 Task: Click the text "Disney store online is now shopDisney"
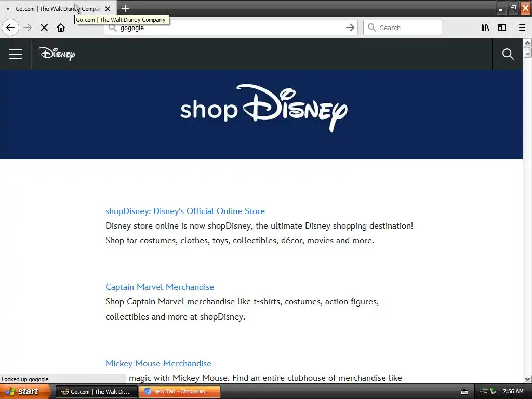coord(178,225)
